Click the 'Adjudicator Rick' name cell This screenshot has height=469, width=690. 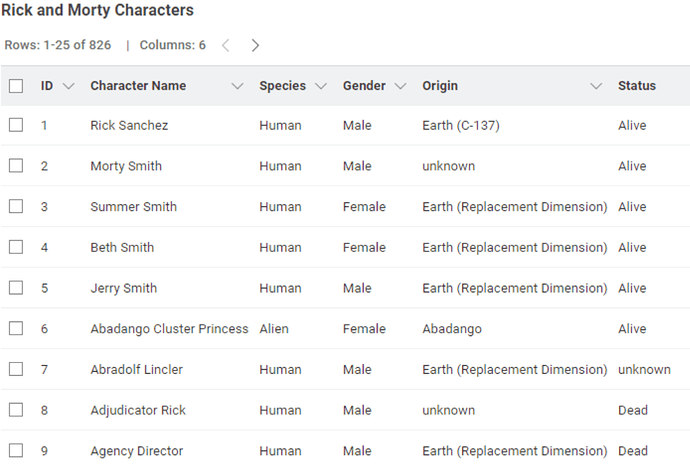138,410
